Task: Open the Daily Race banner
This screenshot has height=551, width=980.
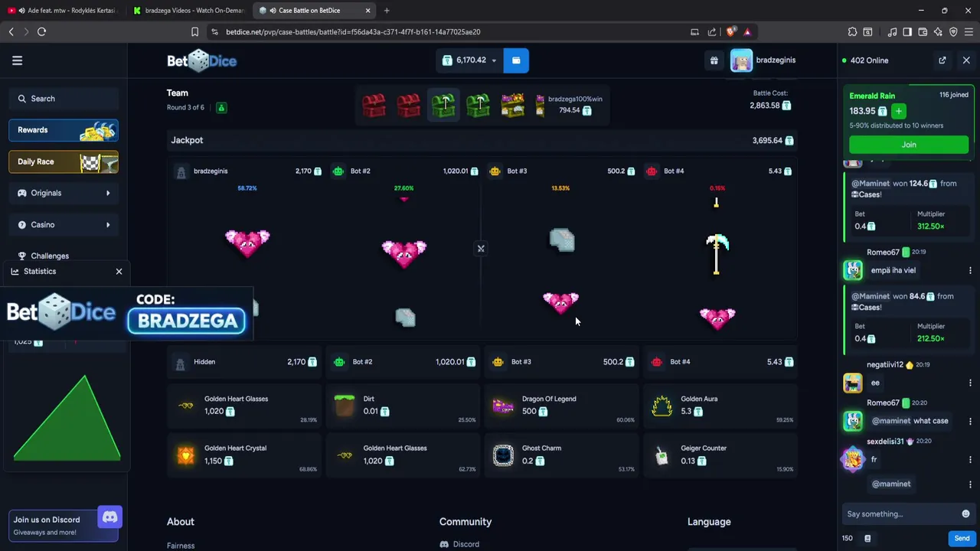Action: click(x=64, y=161)
